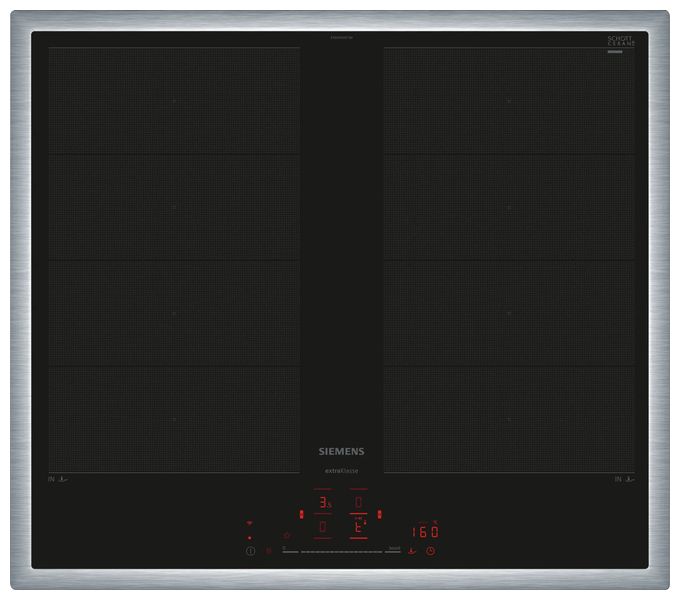Tap the zero end of power slider

(290, 550)
